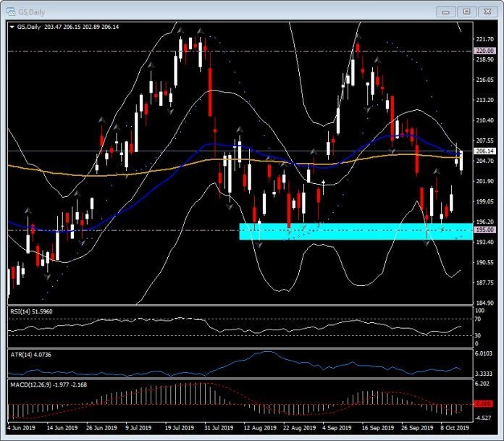Click the MACD zero level 0.000 label
Screen dimensions: 504x441
click(x=484, y=404)
